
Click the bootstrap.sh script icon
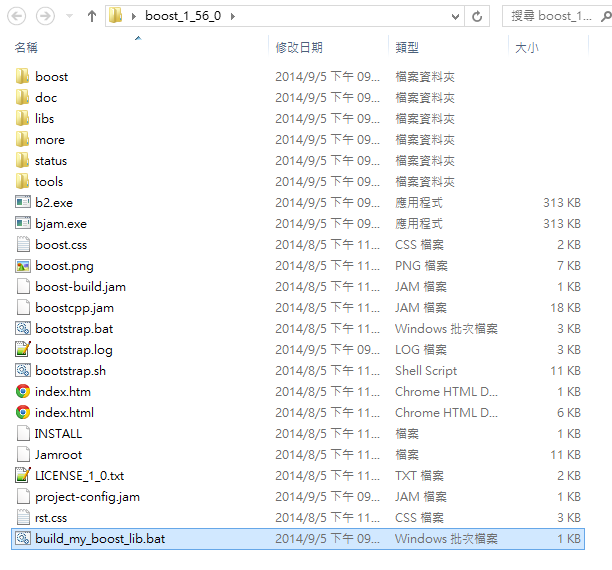click(23, 370)
